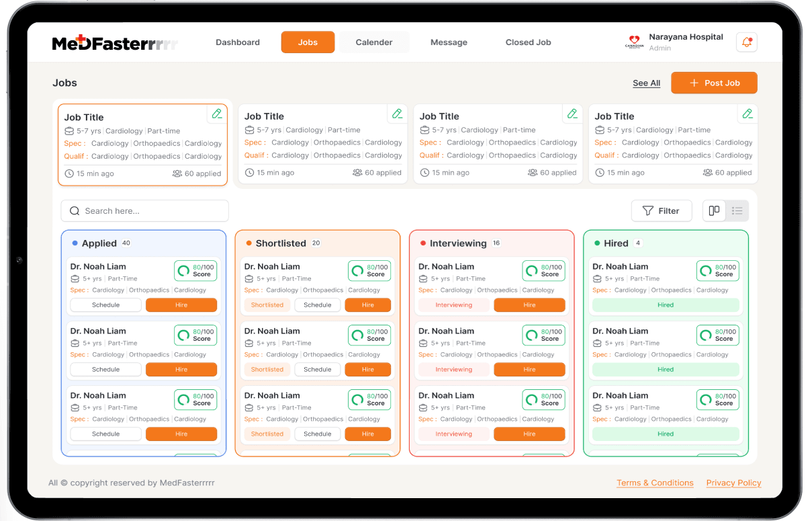Click score ring on first Applied candidate

(183, 271)
